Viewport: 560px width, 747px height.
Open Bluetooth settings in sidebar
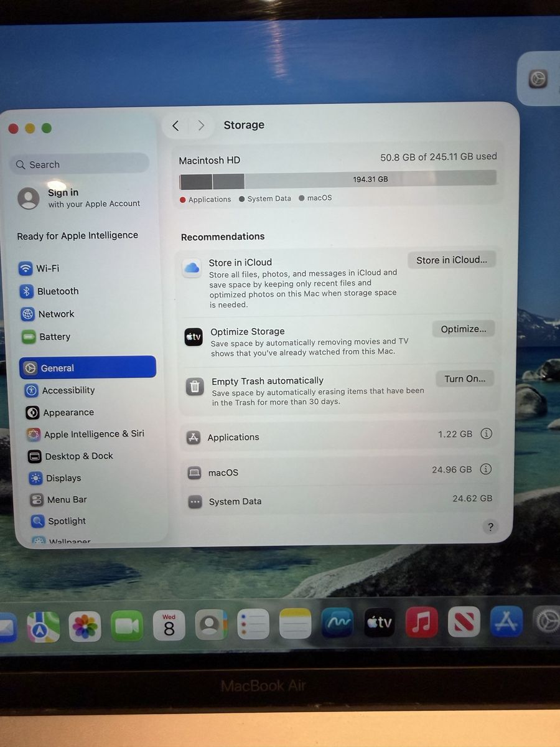pyautogui.click(x=57, y=291)
